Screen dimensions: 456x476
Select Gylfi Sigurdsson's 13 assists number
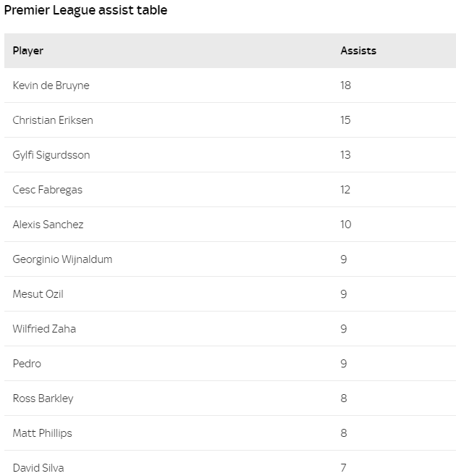coord(346,155)
